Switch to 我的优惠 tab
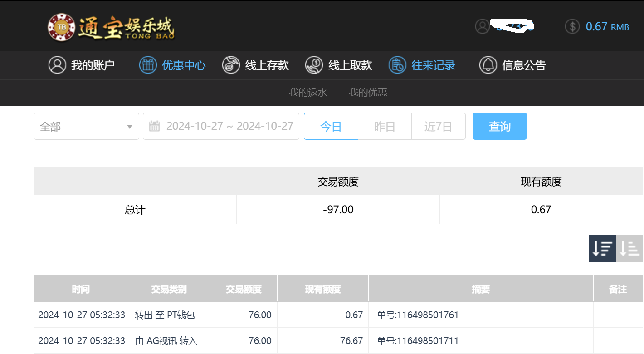 click(368, 93)
